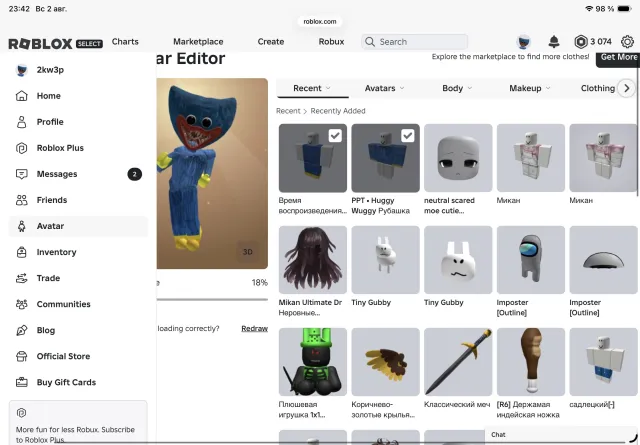
Task: Open Buy Gift Cards icon in sidebar
Action: tap(22, 383)
